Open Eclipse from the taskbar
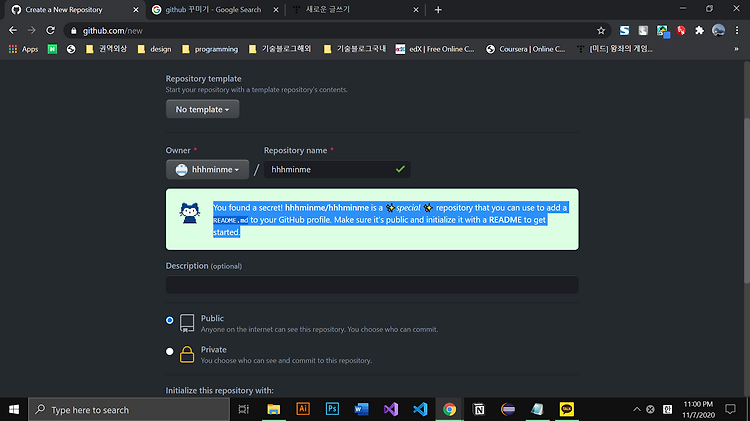Viewport: 750px width, 421px height. [x=508, y=410]
